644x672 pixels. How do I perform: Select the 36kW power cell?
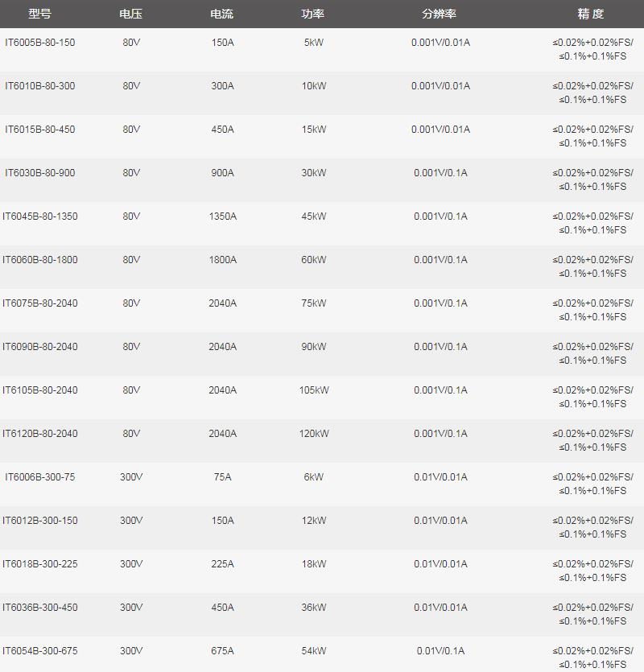(x=314, y=608)
